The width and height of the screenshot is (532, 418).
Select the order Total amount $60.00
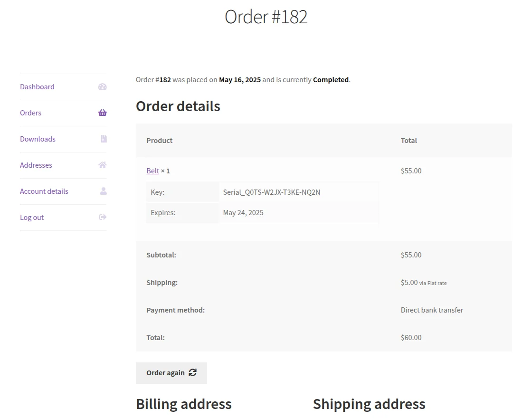[411, 337]
